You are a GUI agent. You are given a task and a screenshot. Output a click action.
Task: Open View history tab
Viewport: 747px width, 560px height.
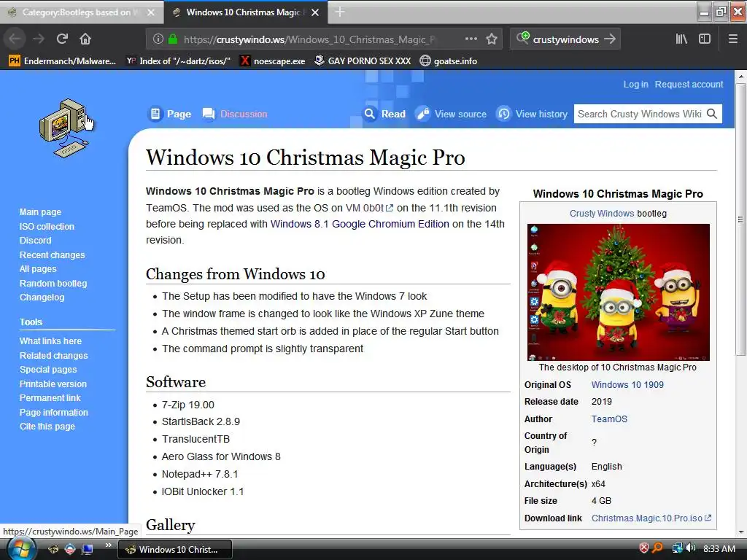(x=532, y=114)
